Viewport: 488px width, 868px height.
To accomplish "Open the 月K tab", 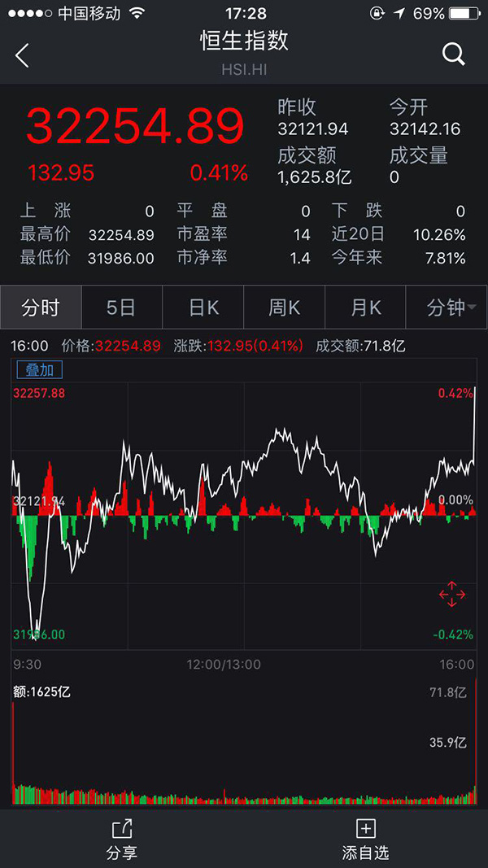I will click(x=366, y=308).
